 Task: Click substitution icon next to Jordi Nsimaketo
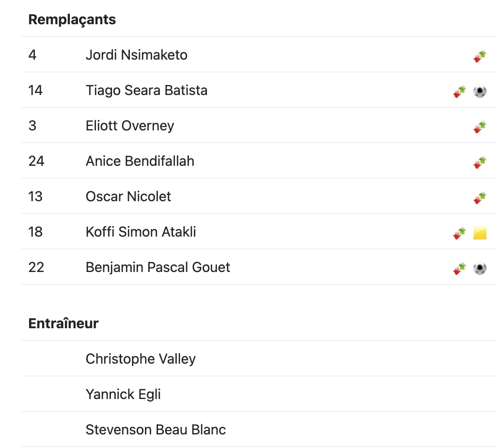coord(480,56)
